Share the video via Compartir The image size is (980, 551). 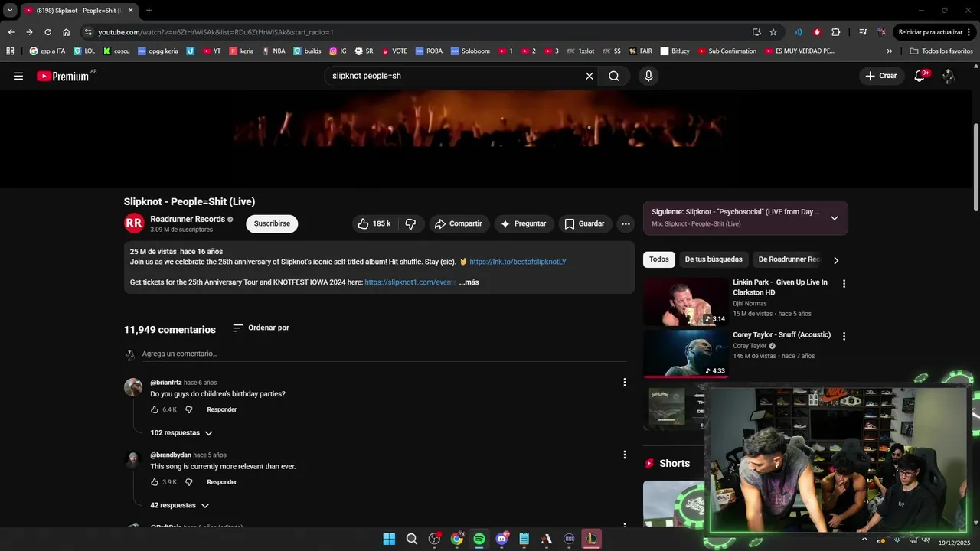pyautogui.click(x=458, y=223)
